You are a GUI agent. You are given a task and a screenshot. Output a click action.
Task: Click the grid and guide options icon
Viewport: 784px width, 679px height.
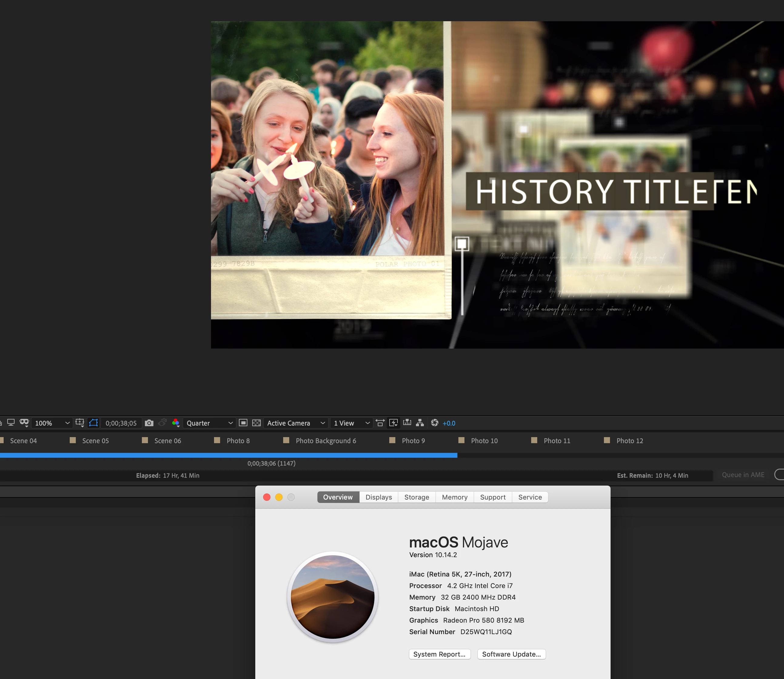point(79,423)
